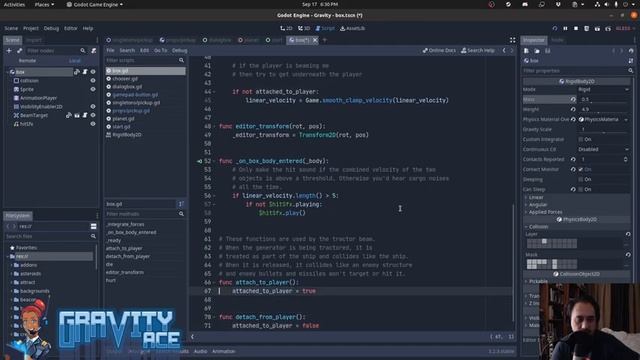The height and width of the screenshot is (360, 640).
Task: Switch scene tree to Remote
Action: coord(27,60)
